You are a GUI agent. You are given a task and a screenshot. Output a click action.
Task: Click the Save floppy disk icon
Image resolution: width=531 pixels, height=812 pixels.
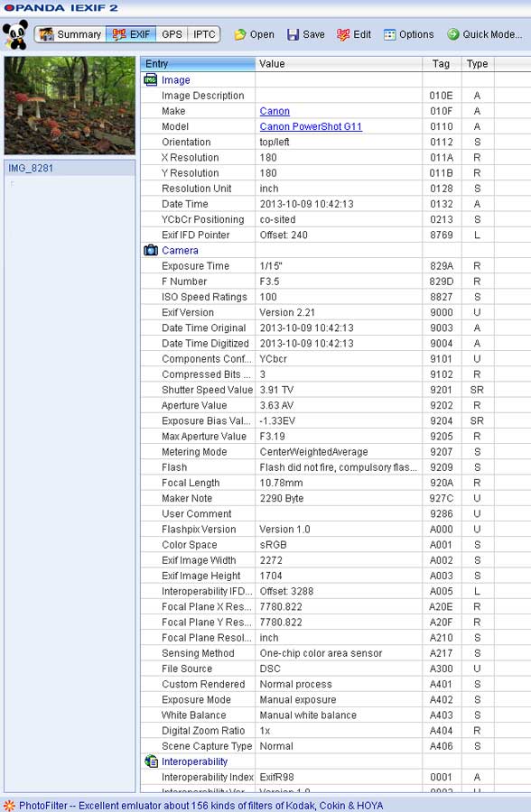tap(293, 34)
